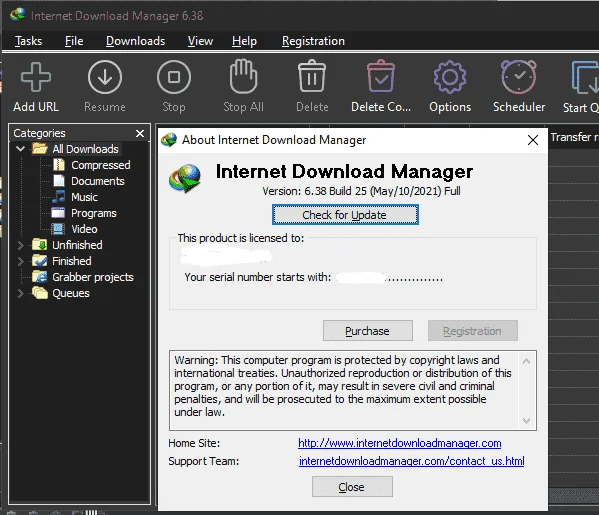Click the Resume download icon

click(105, 77)
